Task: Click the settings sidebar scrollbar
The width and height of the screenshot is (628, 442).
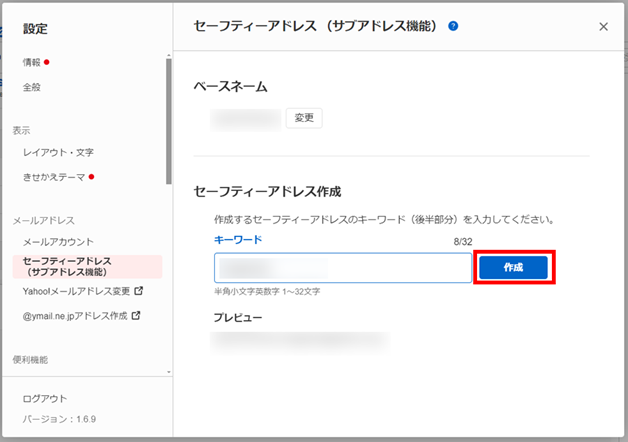Action: [x=169, y=120]
